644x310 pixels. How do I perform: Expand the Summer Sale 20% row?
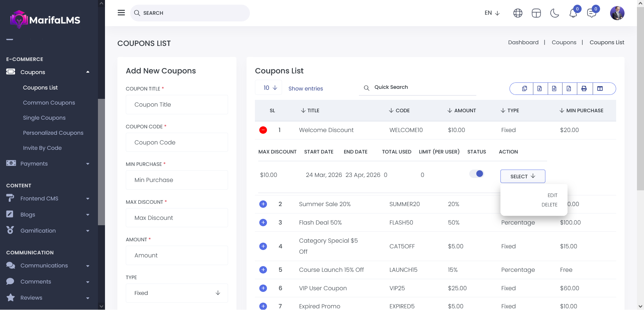click(x=263, y=204)
